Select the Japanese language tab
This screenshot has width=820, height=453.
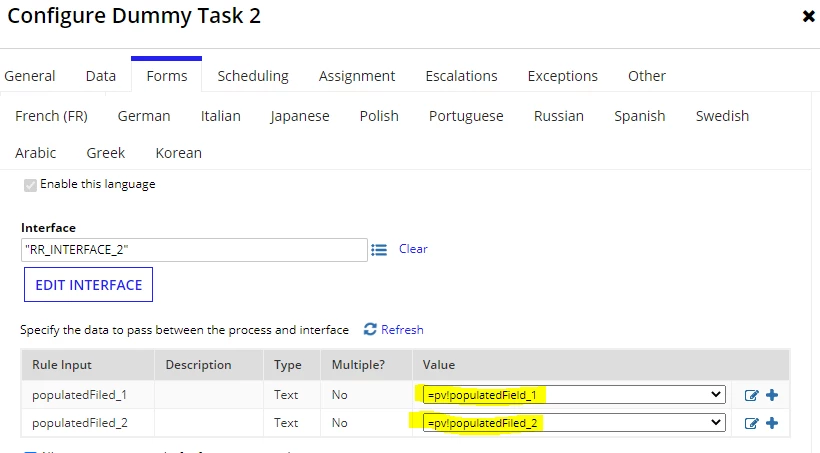coord(300,116)
